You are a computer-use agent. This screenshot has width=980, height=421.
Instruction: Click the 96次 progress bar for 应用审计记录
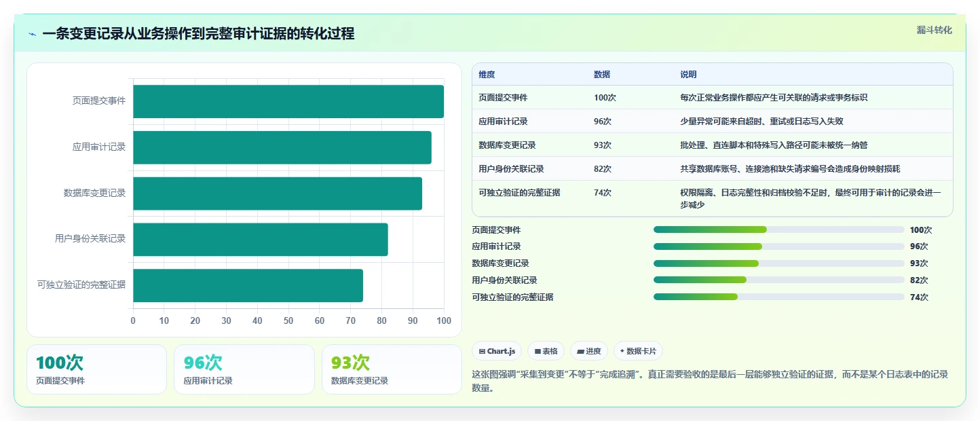(x=778, y=246)
